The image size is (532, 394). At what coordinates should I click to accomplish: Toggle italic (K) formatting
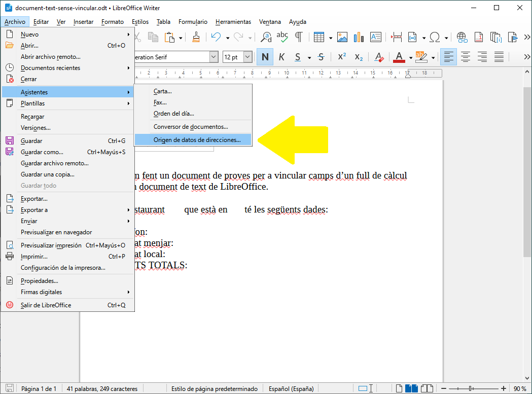(281, 57)
